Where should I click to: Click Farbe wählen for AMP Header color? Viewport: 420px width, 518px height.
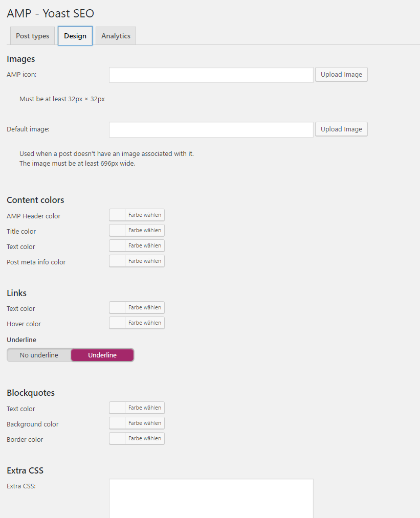point(145,215)
